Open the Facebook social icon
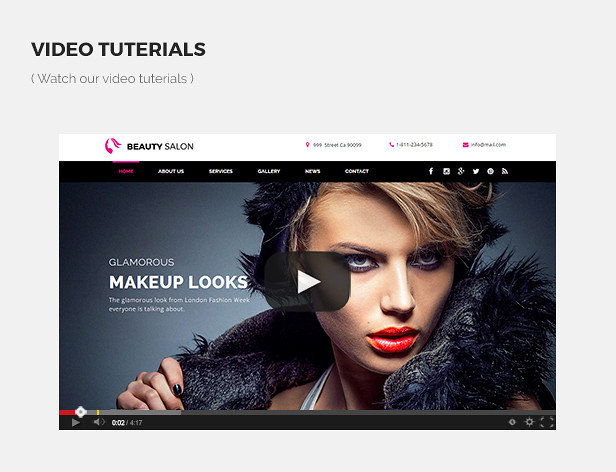The width and height of the screenshot is (616, 472). pyautogui.click(x=431, y=171)
